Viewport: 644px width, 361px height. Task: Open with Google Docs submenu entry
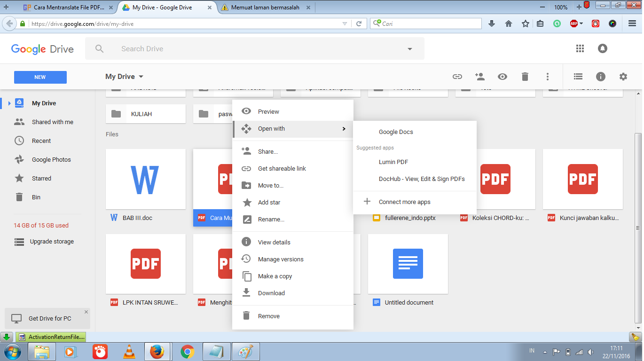click(415, 132)
